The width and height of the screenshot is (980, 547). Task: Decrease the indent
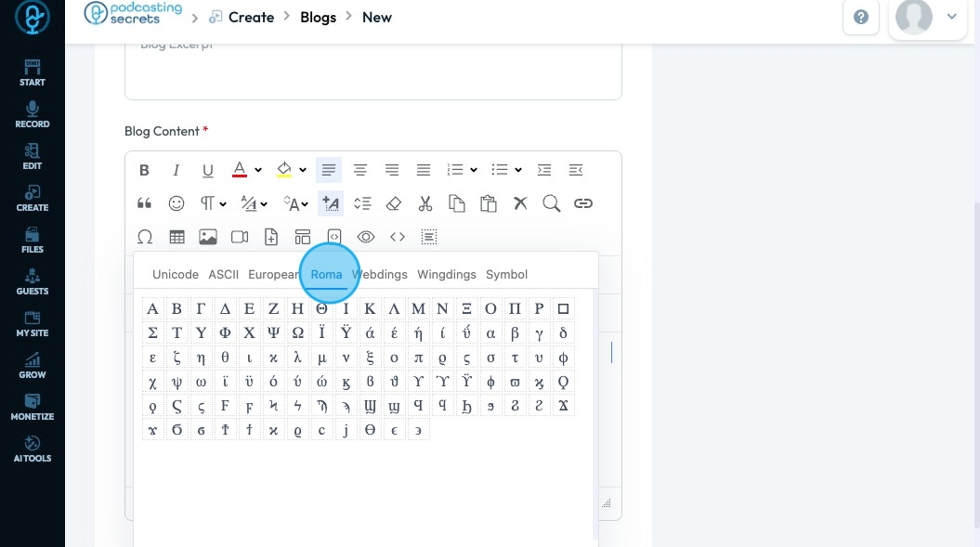[576, 170]
